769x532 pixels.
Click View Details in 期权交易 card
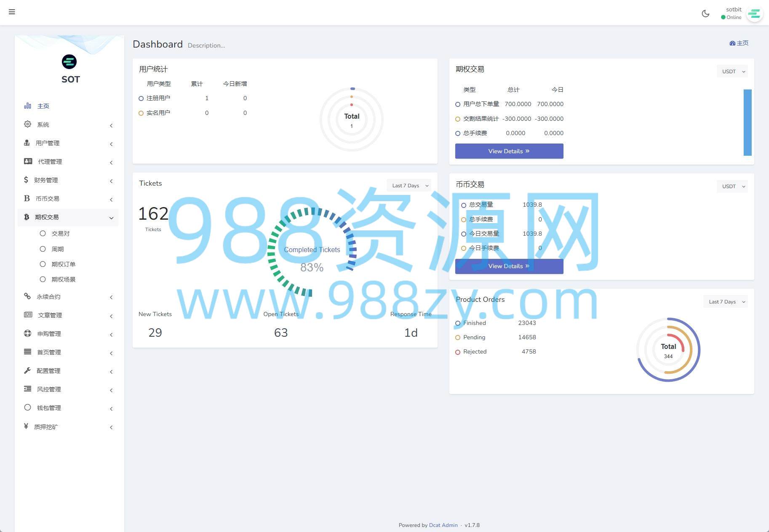pyautogui.click(x=509, y=151)
